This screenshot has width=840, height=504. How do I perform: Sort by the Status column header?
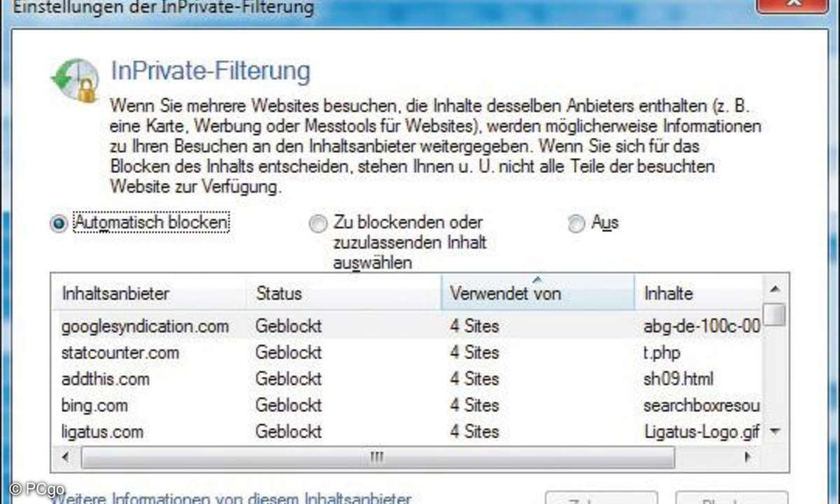(343, 293)
